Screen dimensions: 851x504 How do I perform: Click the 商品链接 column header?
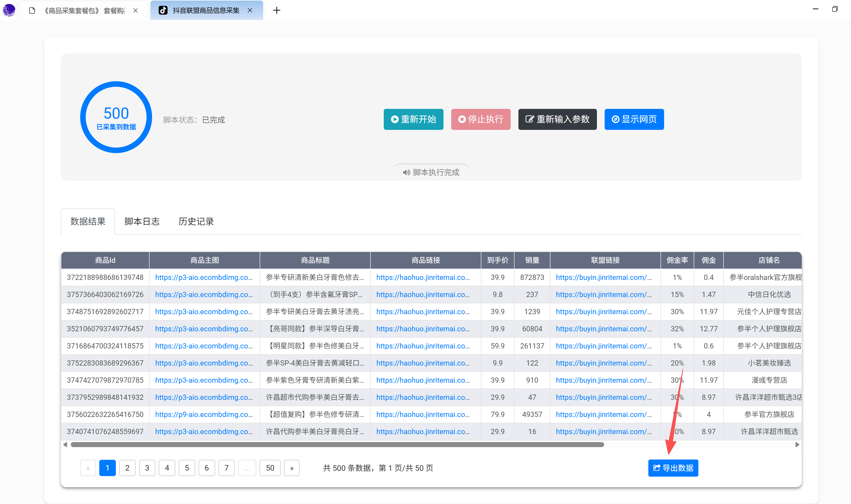tap(426, 260)
